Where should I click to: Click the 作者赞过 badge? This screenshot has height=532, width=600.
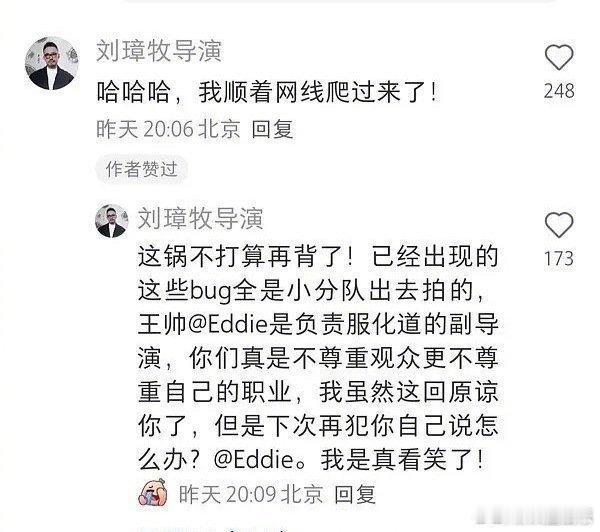pyautogui.click(x=141, y=169)
